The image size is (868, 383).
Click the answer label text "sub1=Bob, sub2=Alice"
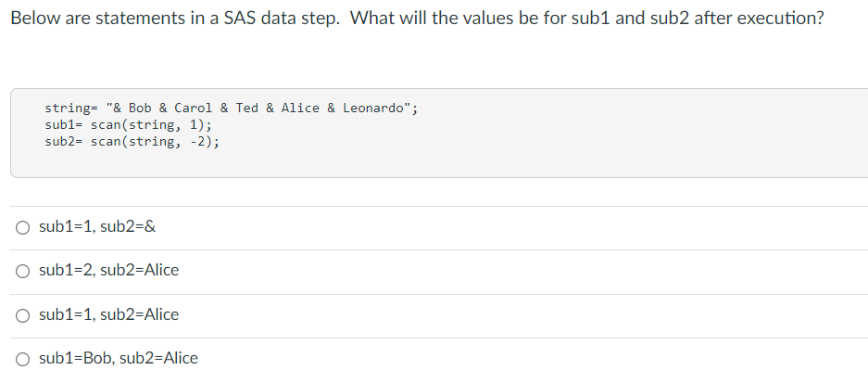click(119, 359)
